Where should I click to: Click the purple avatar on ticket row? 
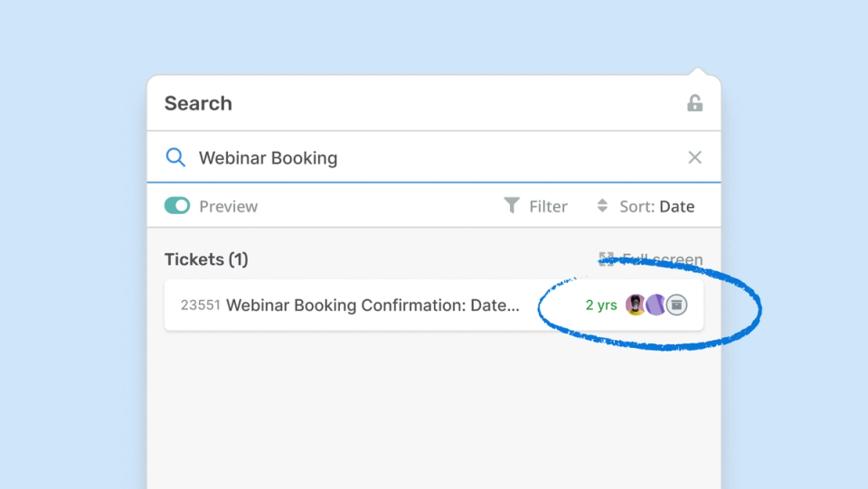(656, 305)
